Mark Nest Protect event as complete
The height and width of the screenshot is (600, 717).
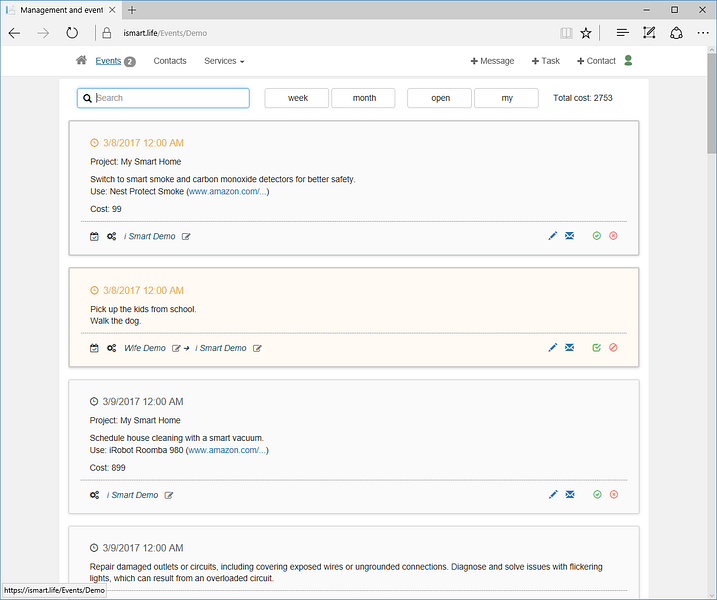(x=597, y=236)
